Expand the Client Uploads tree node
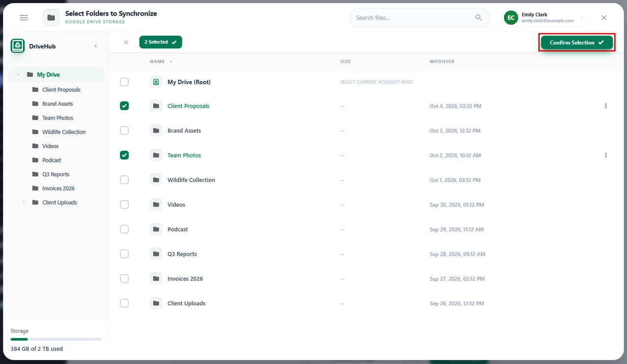Image resolution: width=627 pixels, height=364 pixels. 24,203
